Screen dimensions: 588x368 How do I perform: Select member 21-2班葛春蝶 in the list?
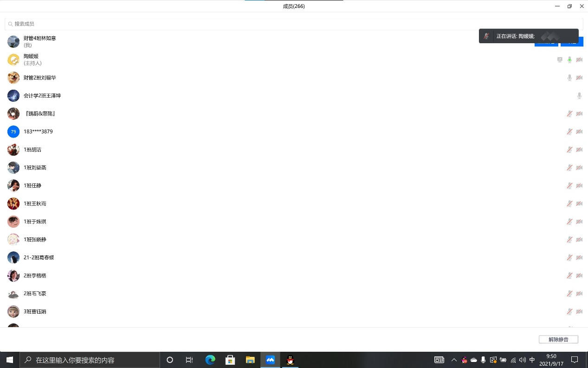click(39, 257)
